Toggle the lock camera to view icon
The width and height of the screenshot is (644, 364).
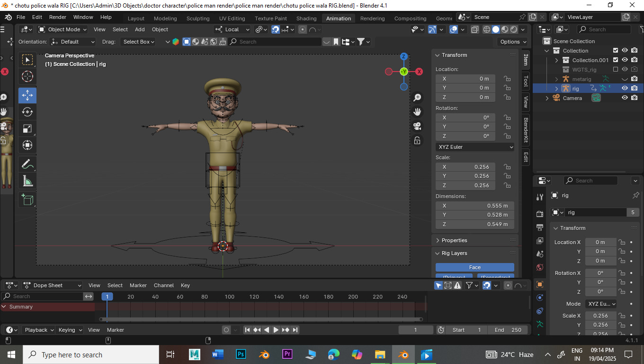click(x=417, y=140)
